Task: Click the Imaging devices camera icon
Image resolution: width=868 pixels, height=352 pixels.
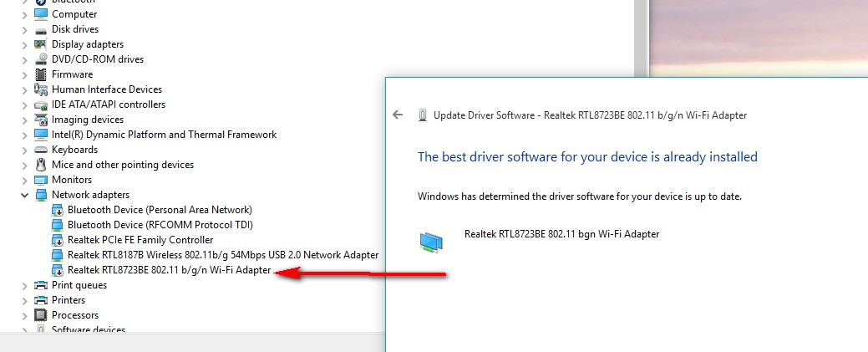Action: click(x=41, y=120)
